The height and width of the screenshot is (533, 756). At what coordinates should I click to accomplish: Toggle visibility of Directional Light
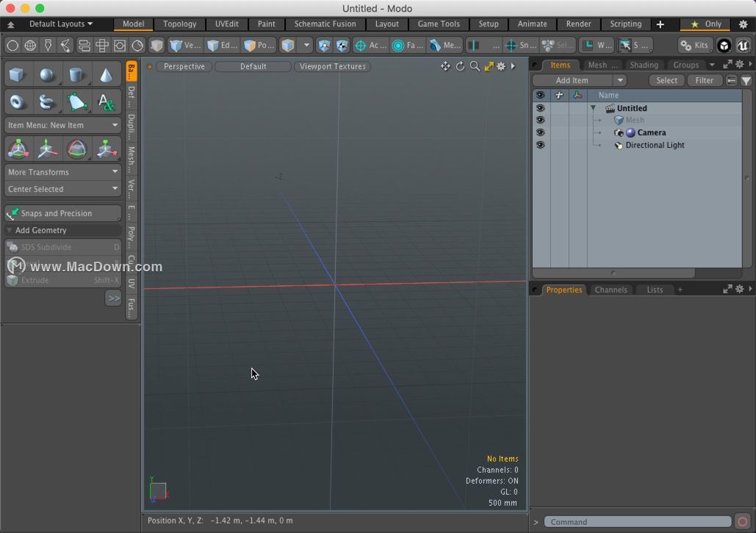(541, 145)
